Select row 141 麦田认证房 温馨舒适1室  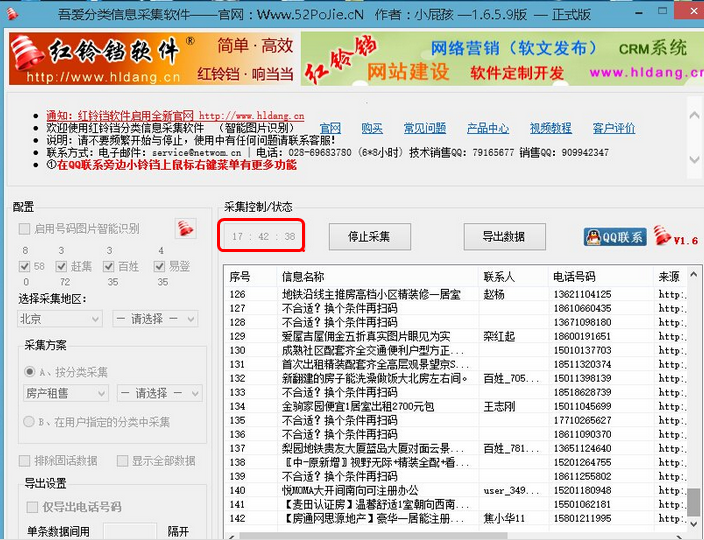click(455, 504)
